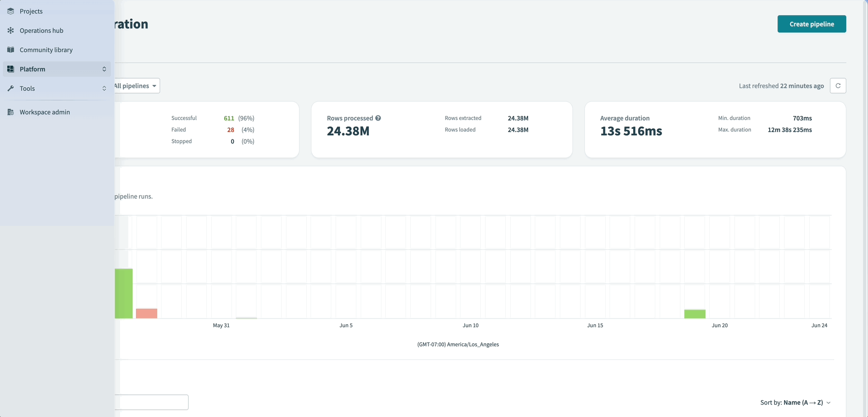The image size is (868, 417).
Task: Click the Rows extracted label
Action: pos(463,118)
